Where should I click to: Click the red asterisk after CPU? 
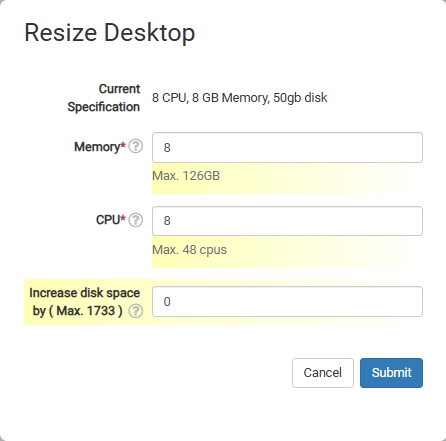(x=123, y=218)
